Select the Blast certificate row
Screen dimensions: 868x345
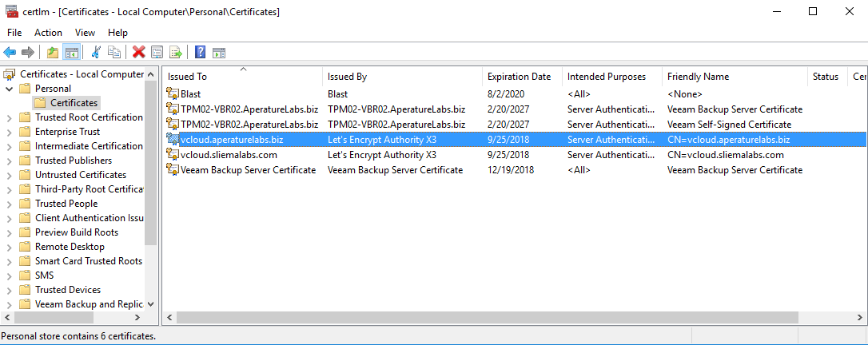192,94
